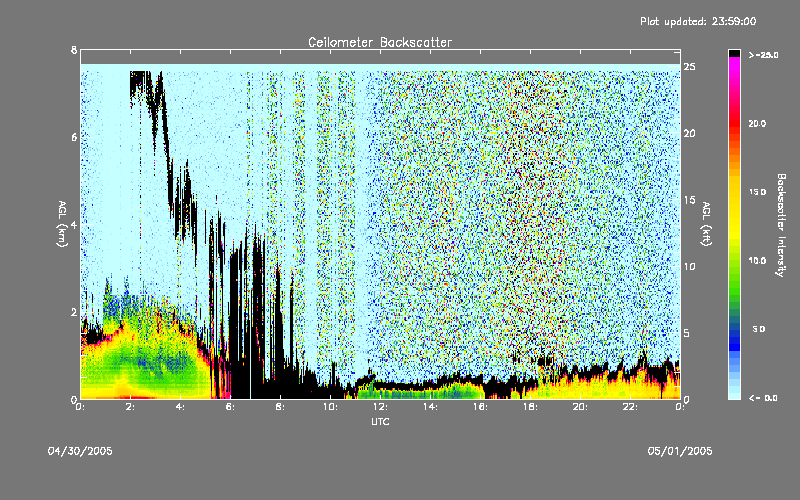The height and width of the screenshot is (500, 800).
Task: Click the '6' tick on the km axis
Action: point(74,137)
